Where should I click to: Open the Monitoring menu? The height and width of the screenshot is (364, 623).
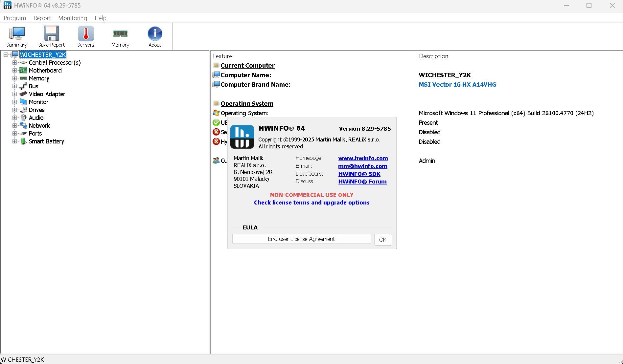(73, 18)
